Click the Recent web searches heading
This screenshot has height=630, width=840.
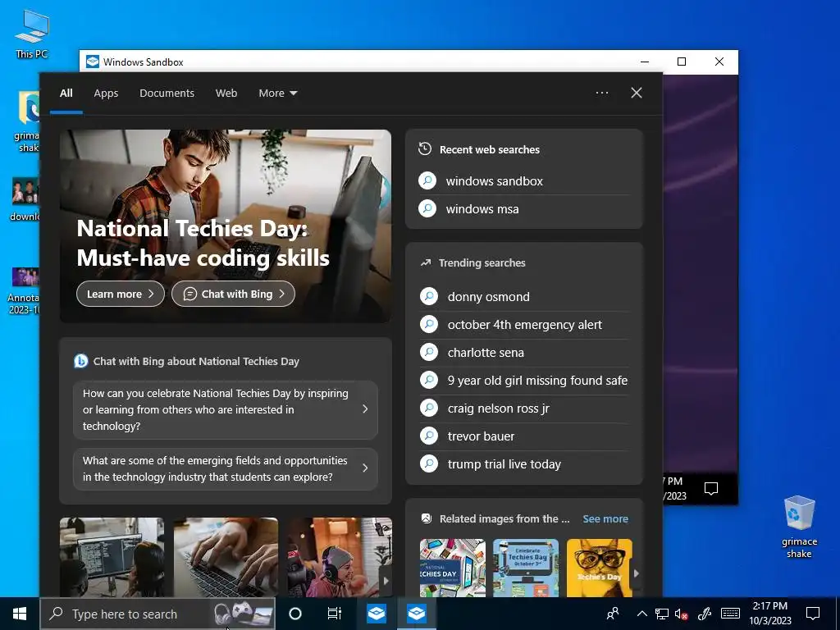489,149
